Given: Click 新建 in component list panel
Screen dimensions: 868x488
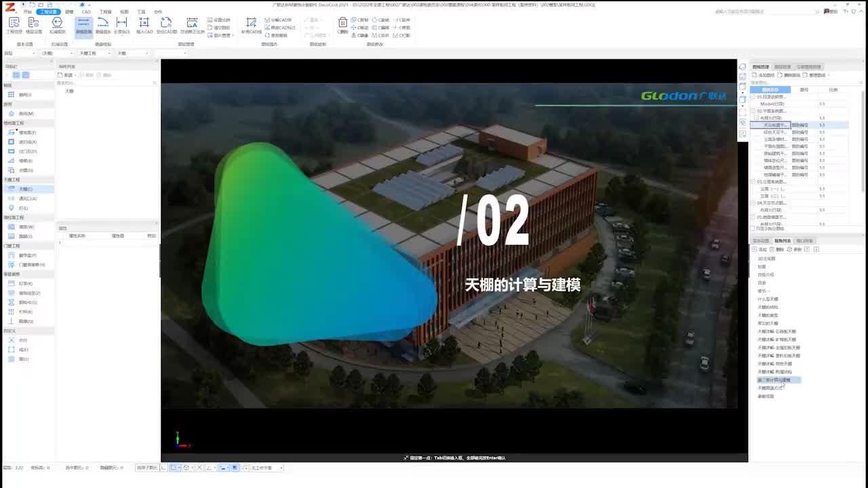Looking at the screenshot, I should 66,75.
